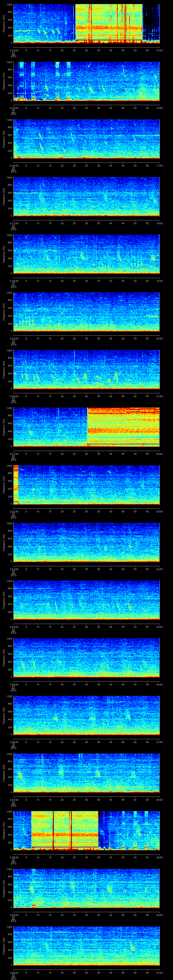Click Frequency (Hz) axis label of the 2:14:00 panel
173x980 pixels.
(4, 24)
